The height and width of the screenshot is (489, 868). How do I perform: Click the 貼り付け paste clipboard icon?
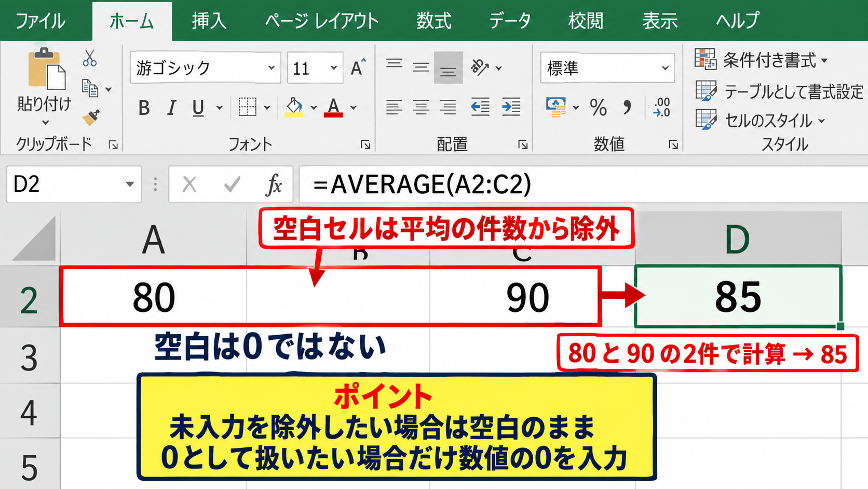click(x=46, y=69)
